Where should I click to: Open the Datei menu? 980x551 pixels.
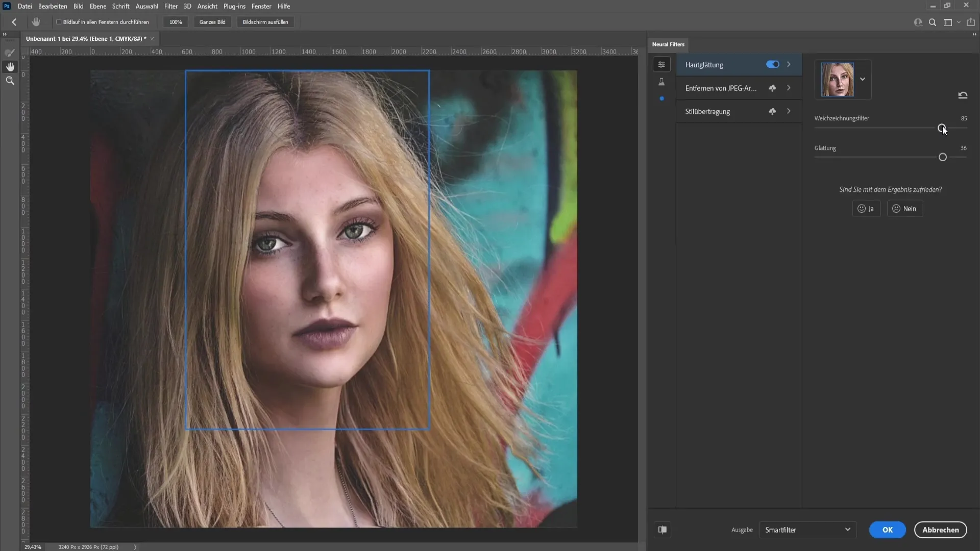[24, 6]
